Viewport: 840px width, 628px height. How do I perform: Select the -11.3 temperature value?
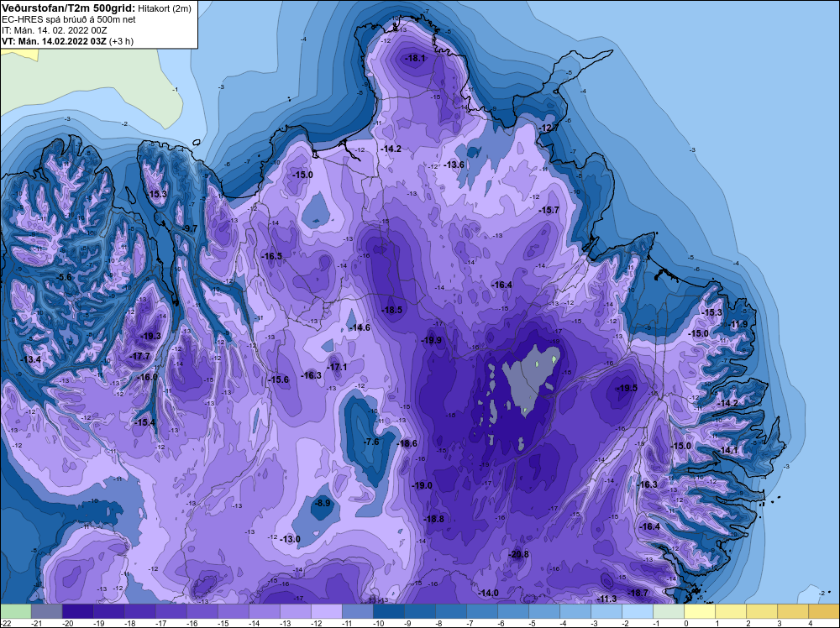click(607, 599)
